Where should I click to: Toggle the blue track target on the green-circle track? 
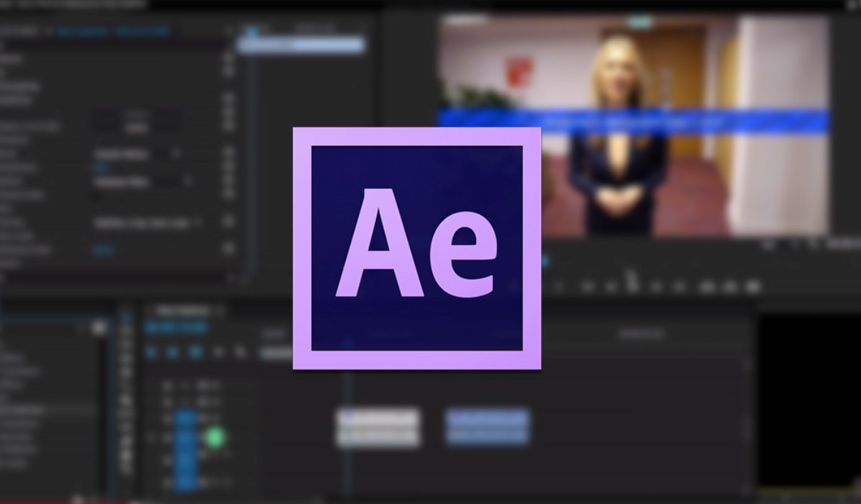point(186,436)
